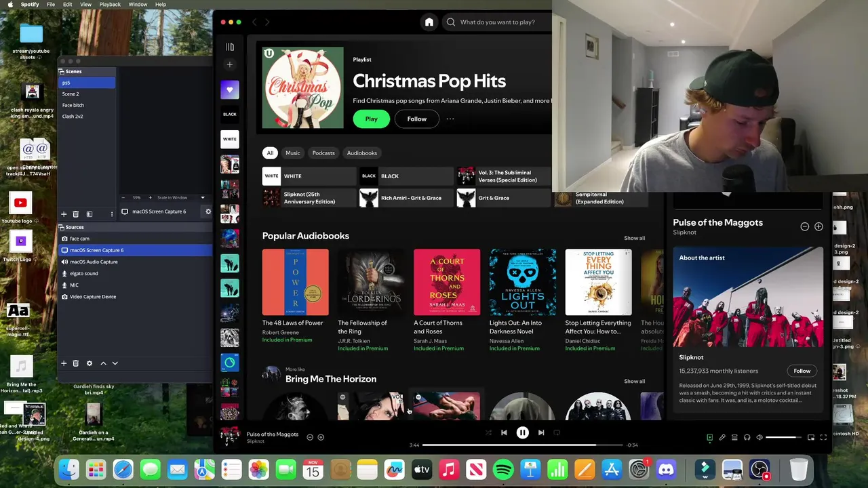This screenshot has height=488, width=868.
Task: Open macOS Screen Capture 6 properties gear
Action: point(208,211)
